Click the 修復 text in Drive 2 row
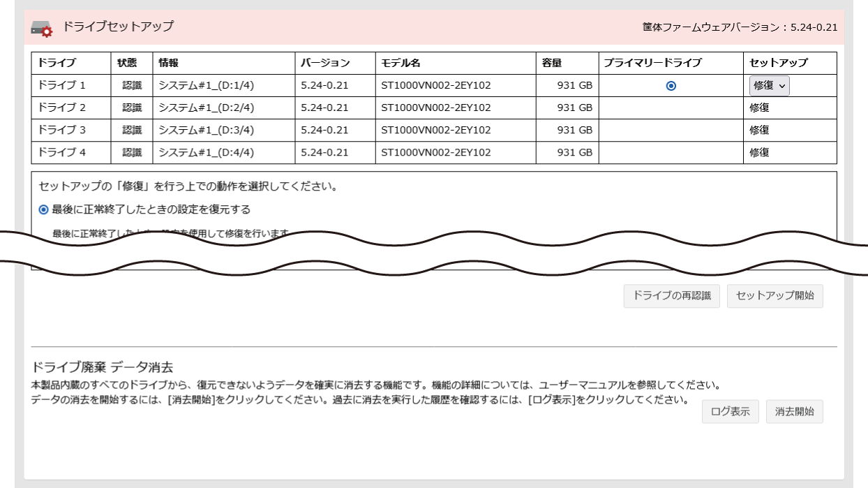The image size is (868, 488). coord(759,108)
